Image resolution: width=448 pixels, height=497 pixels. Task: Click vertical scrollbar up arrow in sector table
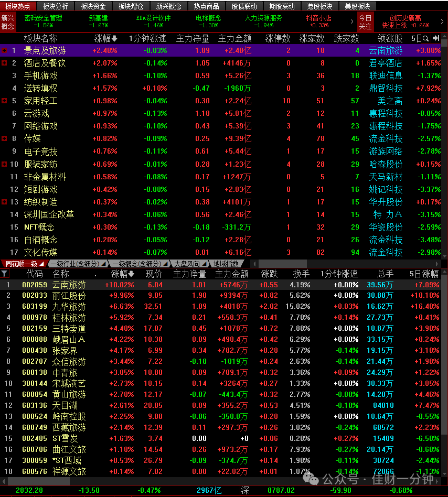(x=444, y=36)
